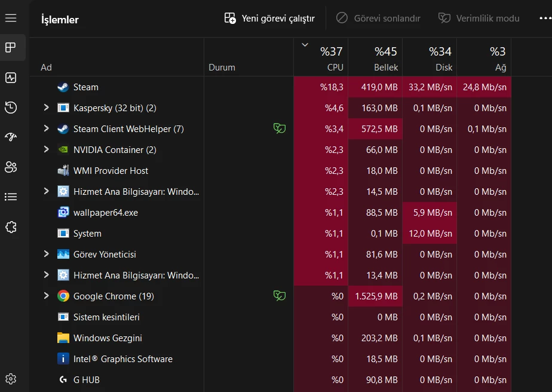Toggle efficiency mode leaf on Steam Client WebHelper
This screenshot has height=392, width=552.
point(279,128)
